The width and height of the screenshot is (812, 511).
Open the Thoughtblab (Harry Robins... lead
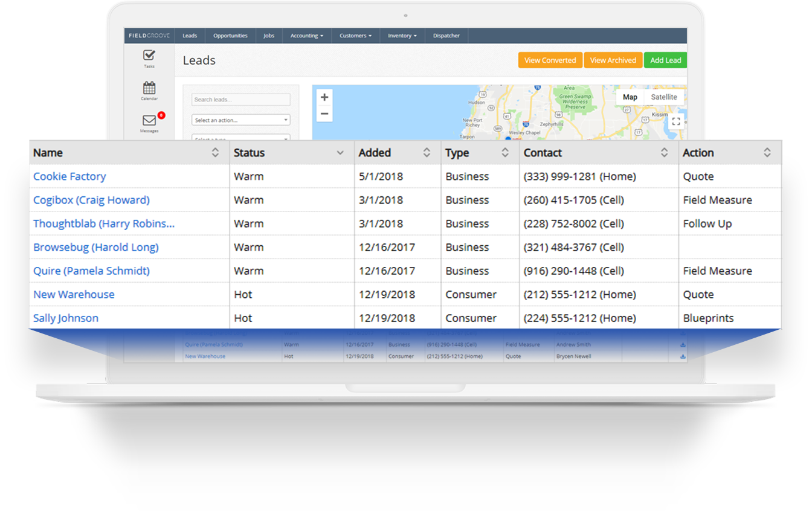[104, 223]
